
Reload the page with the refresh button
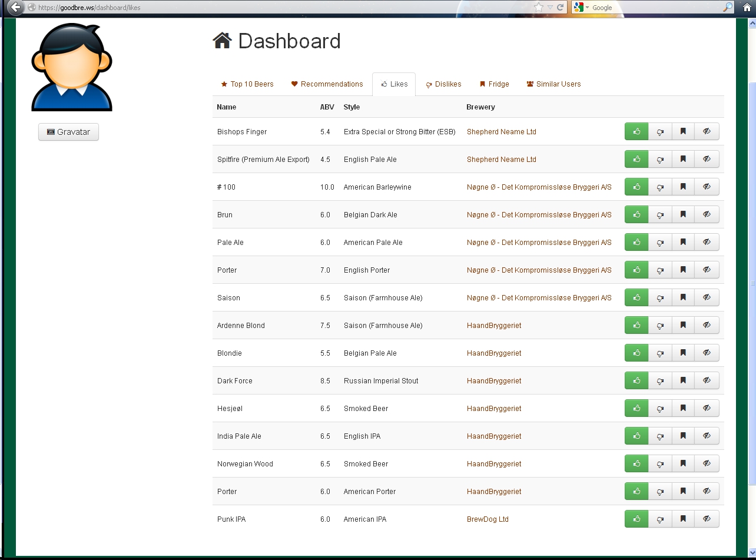tap(561, 8)
